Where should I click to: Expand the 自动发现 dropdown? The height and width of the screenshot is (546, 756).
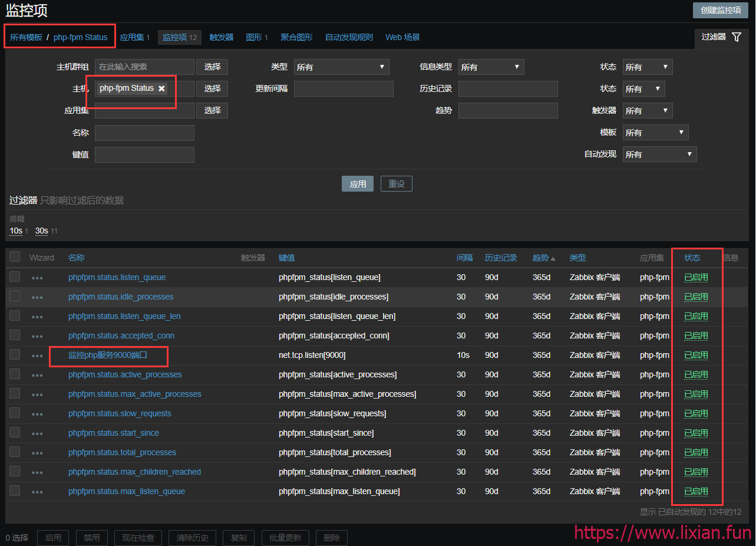tap(659, 154)
